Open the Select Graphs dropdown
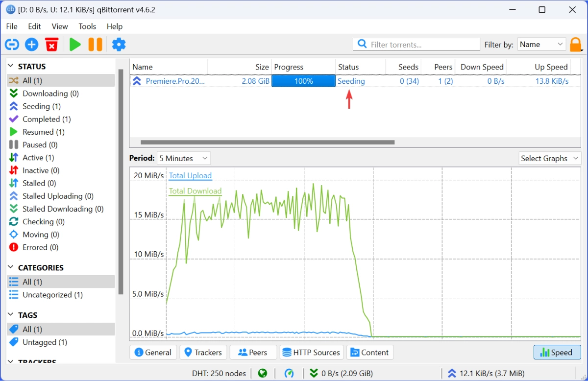The height and width of the screenshot is (381, 588). pos(550,158)
